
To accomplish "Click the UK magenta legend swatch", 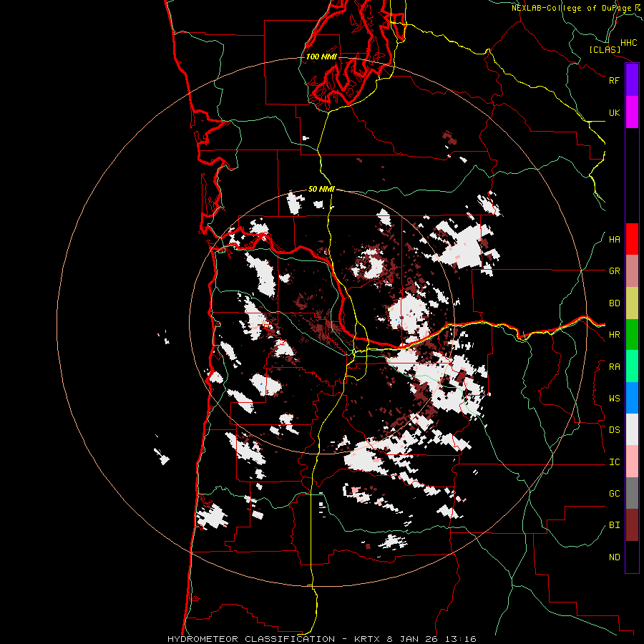I will coord(632,112).
